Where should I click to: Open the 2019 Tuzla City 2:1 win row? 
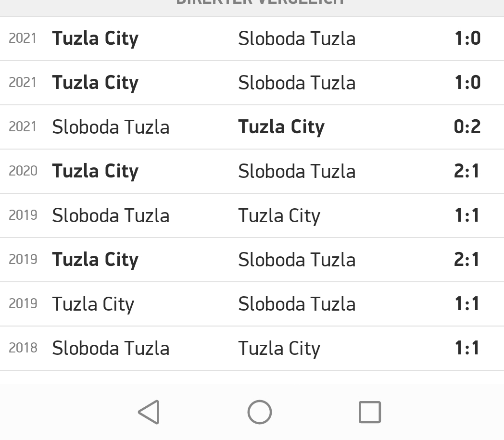pyautogui.click(x=252, y=260)
